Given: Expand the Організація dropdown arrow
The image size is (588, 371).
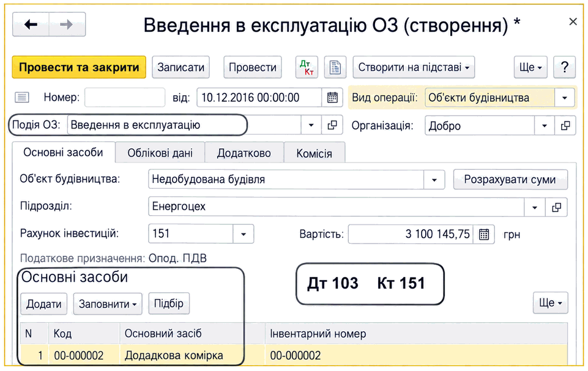Looking at the screenshot, I should click(545, 125).
